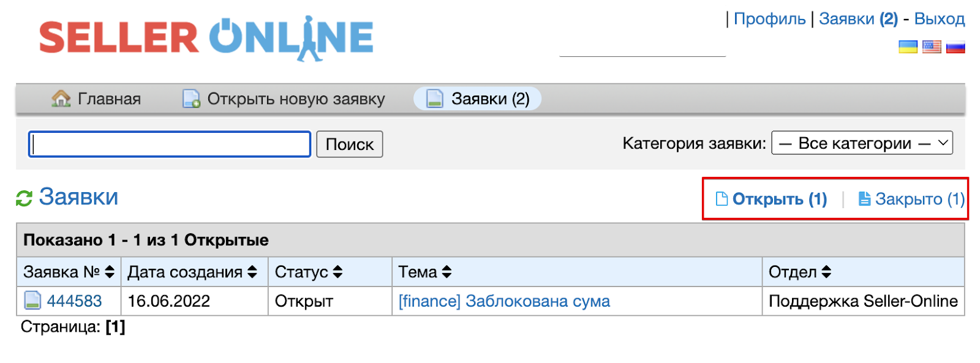Open ticket link [finance] Заблокована сума
This screenshot has width=980, height=363.
(504, 301)
